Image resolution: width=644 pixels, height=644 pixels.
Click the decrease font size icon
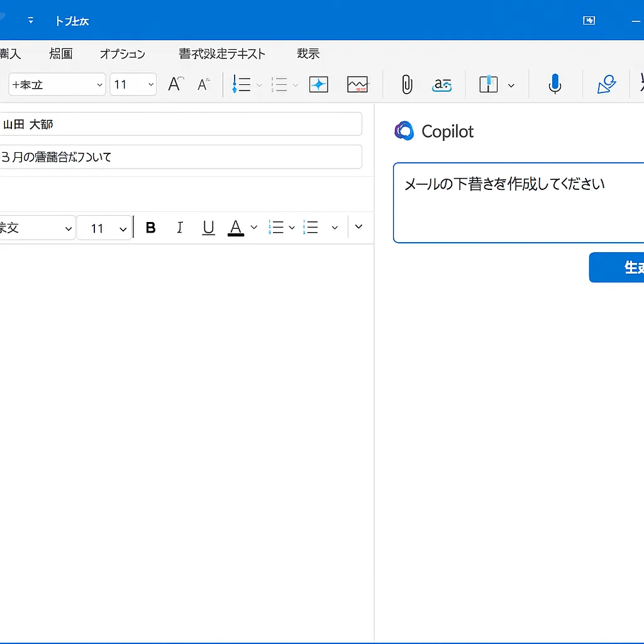click(203, 84)
